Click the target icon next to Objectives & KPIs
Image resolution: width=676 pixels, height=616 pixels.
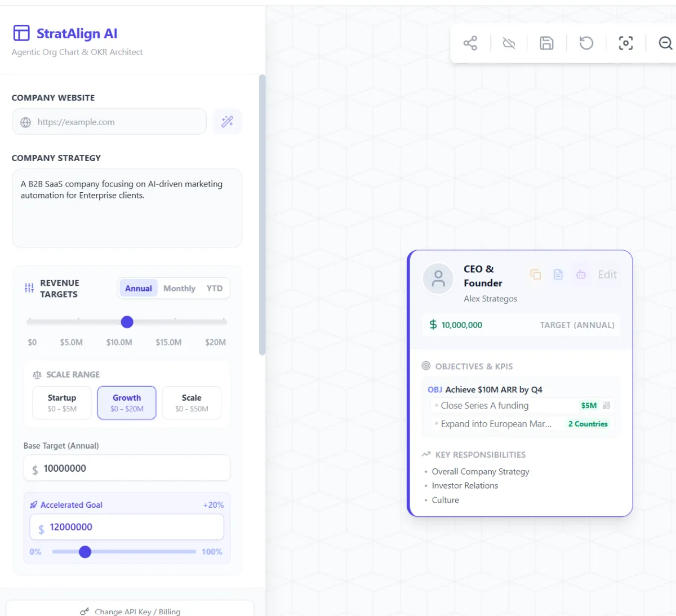(x=426, y=366)
